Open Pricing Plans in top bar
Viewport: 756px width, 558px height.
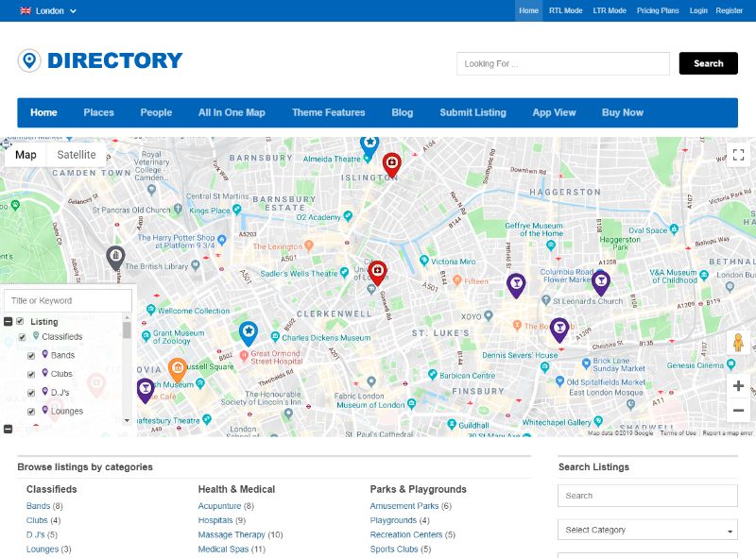coord(658,10)
